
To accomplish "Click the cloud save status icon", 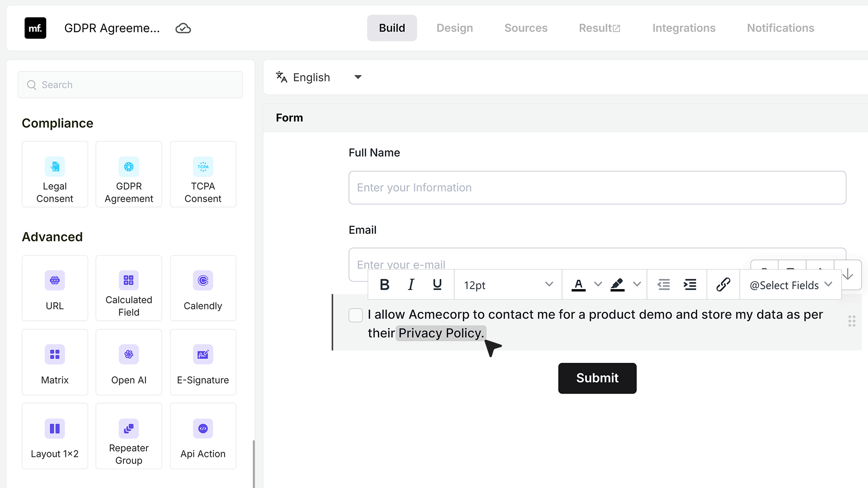I will 183,28.
